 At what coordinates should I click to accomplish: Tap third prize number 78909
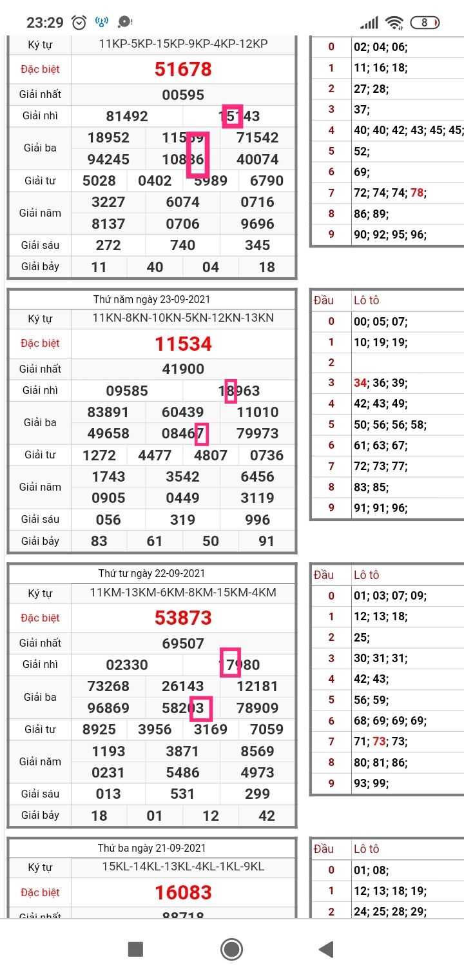tap(258, 708)
